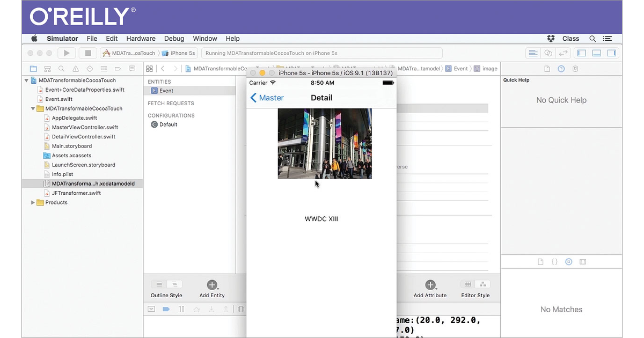Viewport: 644px width, 338px height.
Task: Hide the Utilities inspector with right panel icon
Action: point(612,53)
